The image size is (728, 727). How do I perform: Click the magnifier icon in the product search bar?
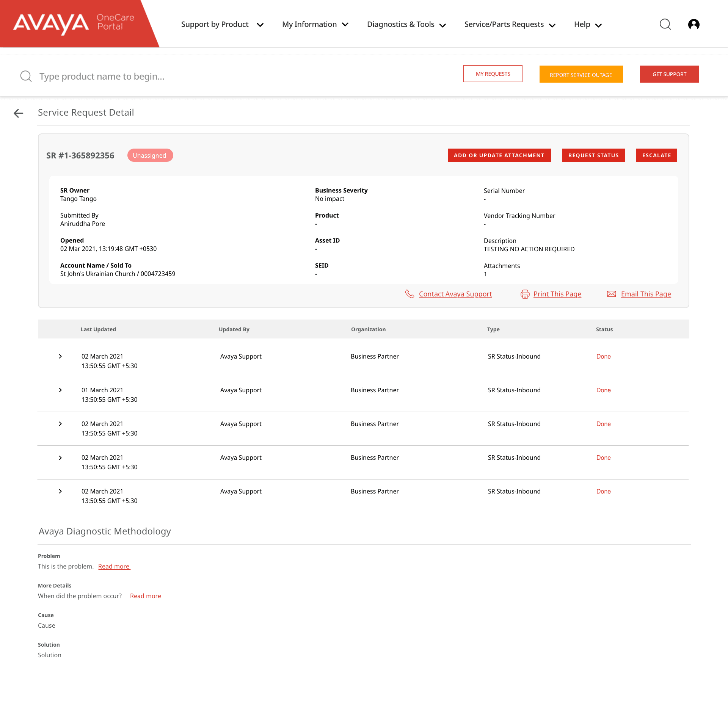tap(26, 76)
